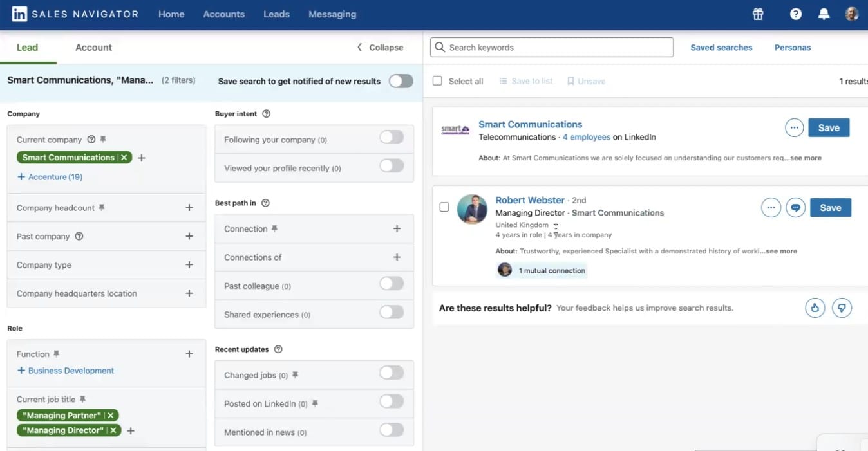Save the Smart Communications account

829,127
